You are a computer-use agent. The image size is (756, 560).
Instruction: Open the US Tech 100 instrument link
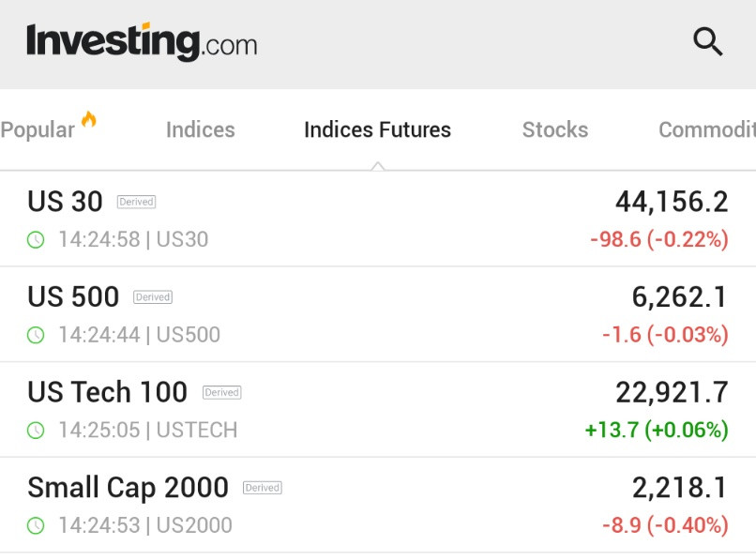click(x=108, y=392)
